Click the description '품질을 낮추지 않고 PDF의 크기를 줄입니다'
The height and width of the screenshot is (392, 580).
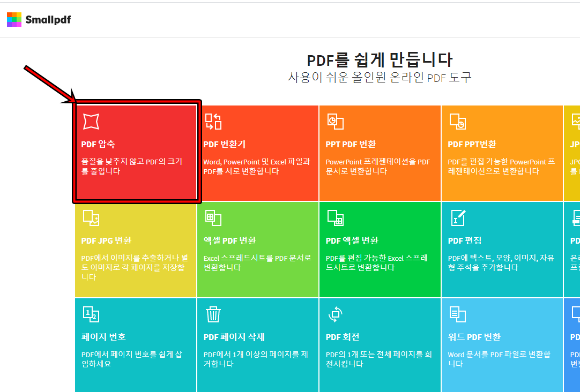click(132, 166)
